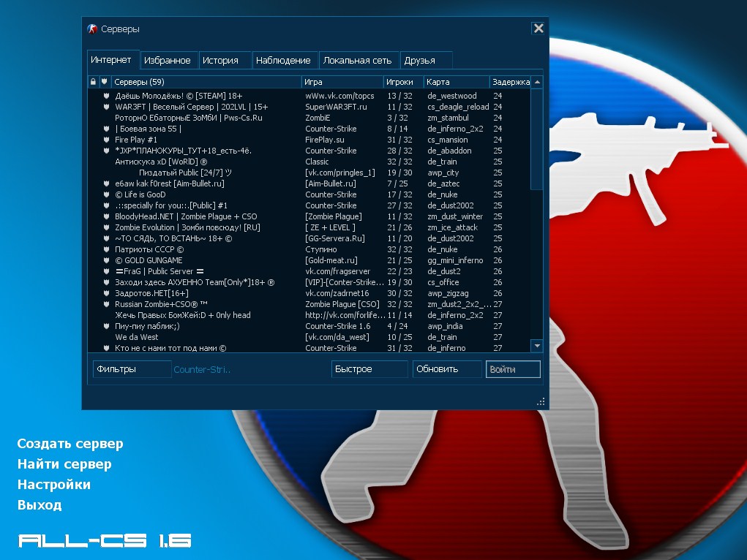The width and height of the screenshot is (747, 560).
Task: Click the map name zm_ice_attack
Action: coord(452,227)
